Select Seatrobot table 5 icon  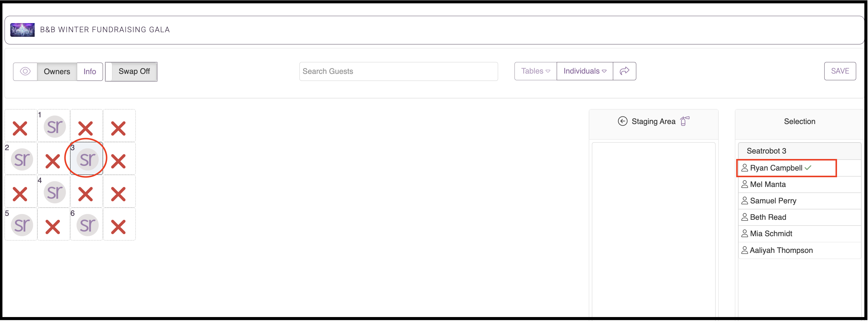tap(22, 225)
